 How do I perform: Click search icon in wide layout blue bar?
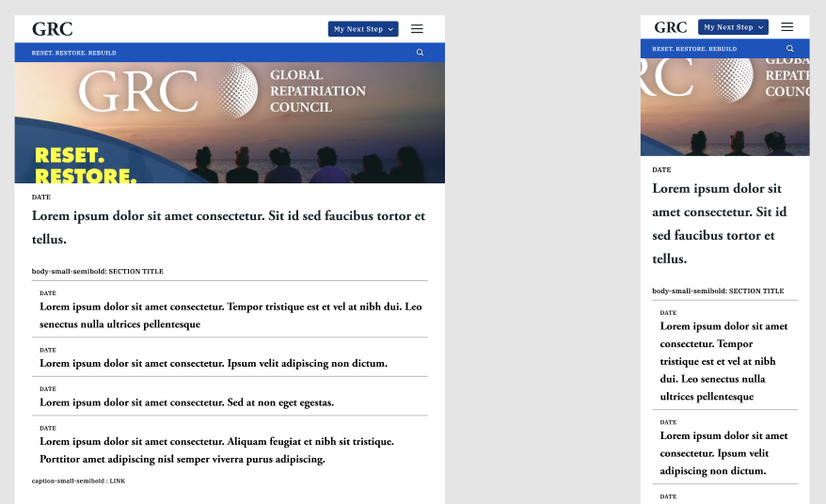[x=420, y=52]
